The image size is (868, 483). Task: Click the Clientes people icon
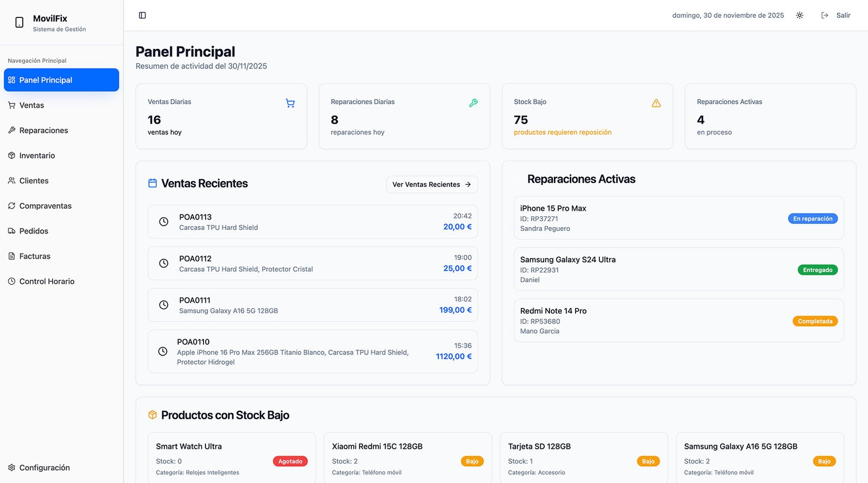click(x=11, y=181)
